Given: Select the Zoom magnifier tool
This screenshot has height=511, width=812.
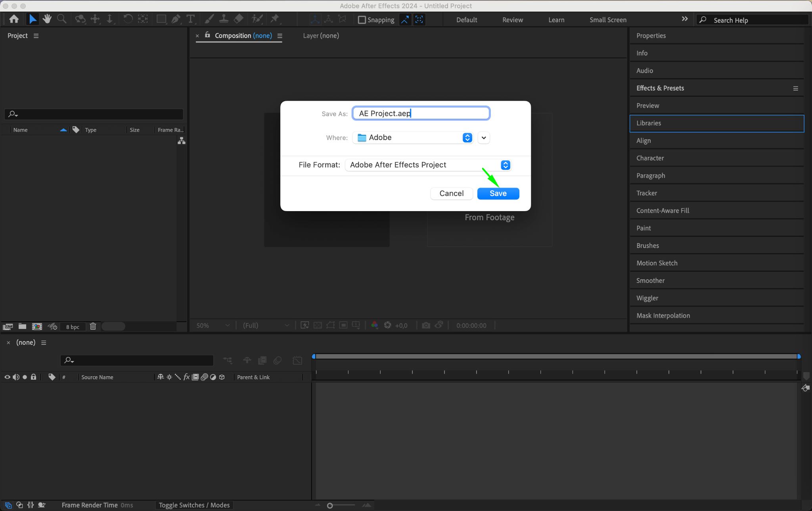Looking at the screenshot, I should tap(61, 19).
